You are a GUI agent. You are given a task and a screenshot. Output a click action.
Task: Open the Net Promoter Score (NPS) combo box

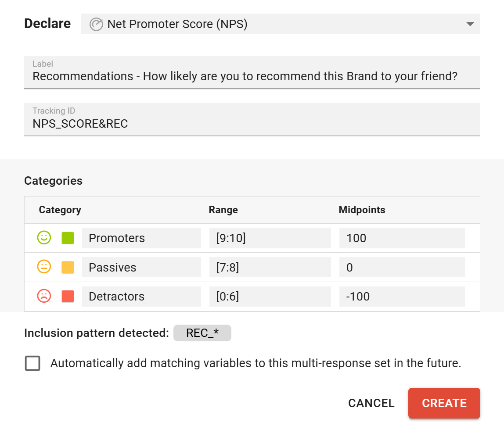(x=281, y=24)
